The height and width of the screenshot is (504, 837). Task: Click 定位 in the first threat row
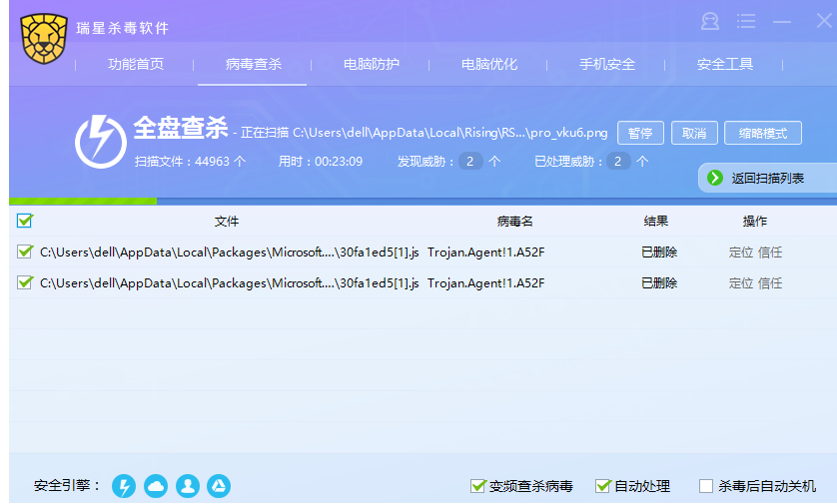[741, 252]
